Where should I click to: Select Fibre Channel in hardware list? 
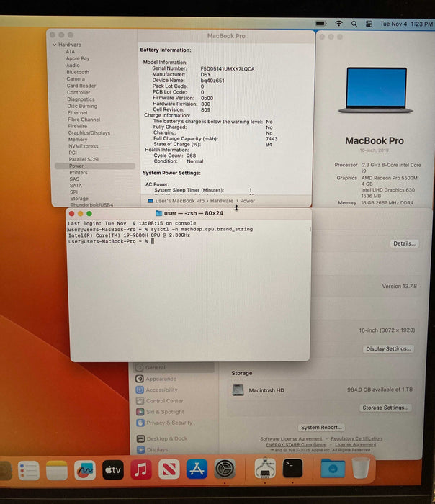[84, 120]
